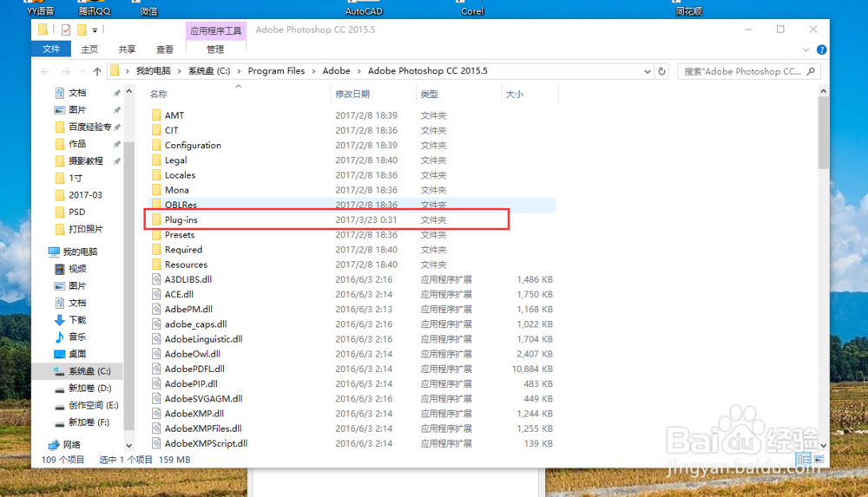Open the quick access toolbar dropdown
Viewport: 868px width, 497px height.
pos(95,30)
